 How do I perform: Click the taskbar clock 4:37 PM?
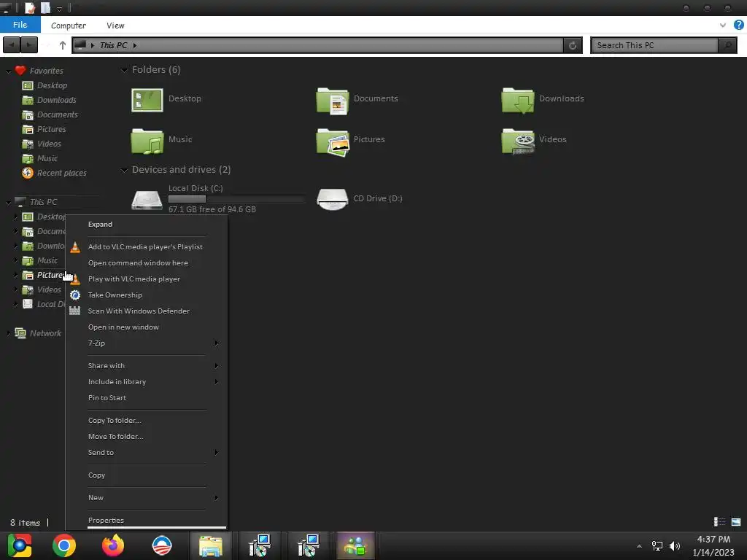pos(713,540)
